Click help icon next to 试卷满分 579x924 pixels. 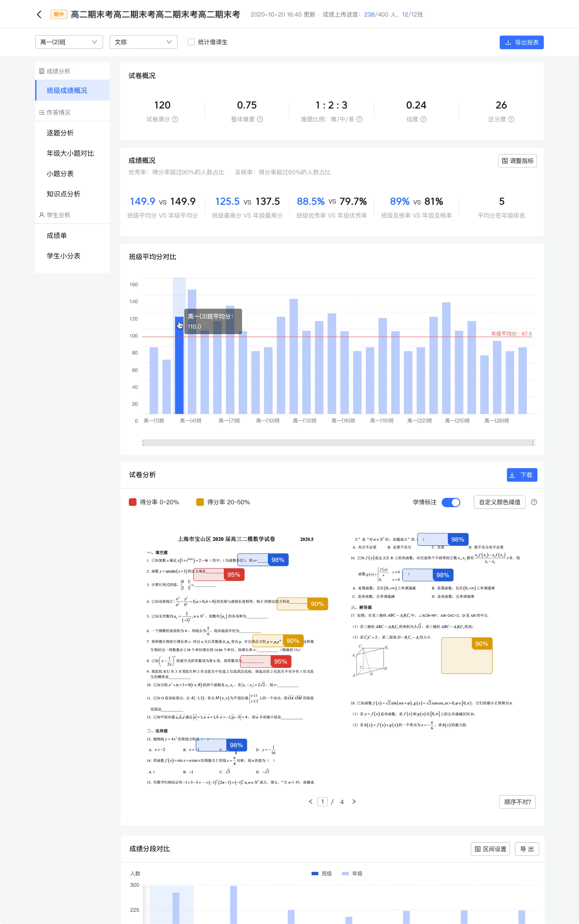tap(175, 119)
